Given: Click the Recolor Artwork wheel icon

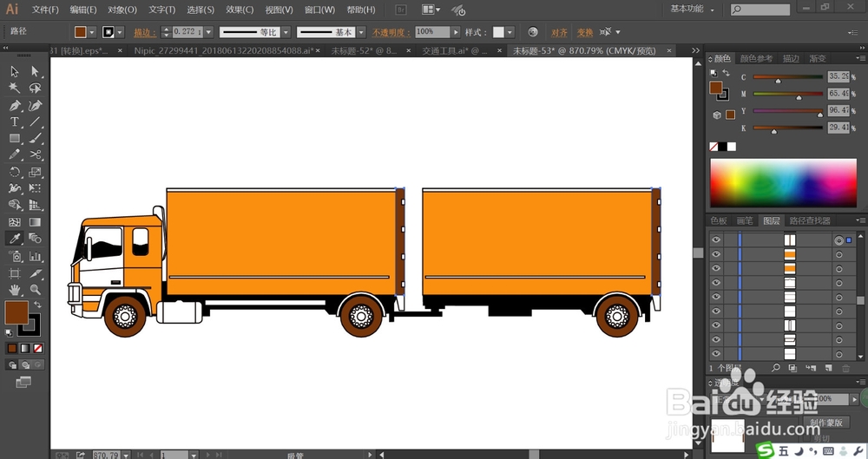Looking at the screenshot, I should (533, 32).
